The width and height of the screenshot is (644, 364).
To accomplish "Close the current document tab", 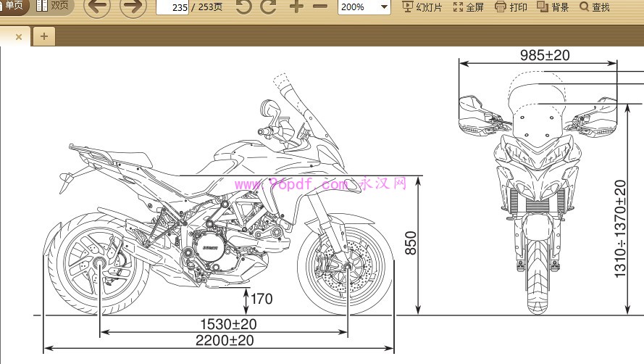I will [x=19, y=36].
